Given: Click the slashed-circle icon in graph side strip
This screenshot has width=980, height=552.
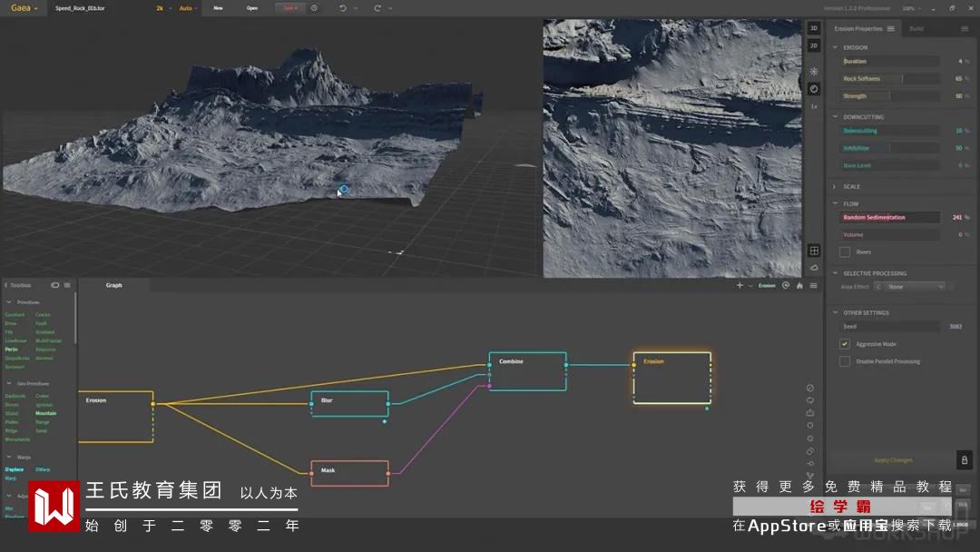Looking at the screenshot, I should tap(810, 388).
